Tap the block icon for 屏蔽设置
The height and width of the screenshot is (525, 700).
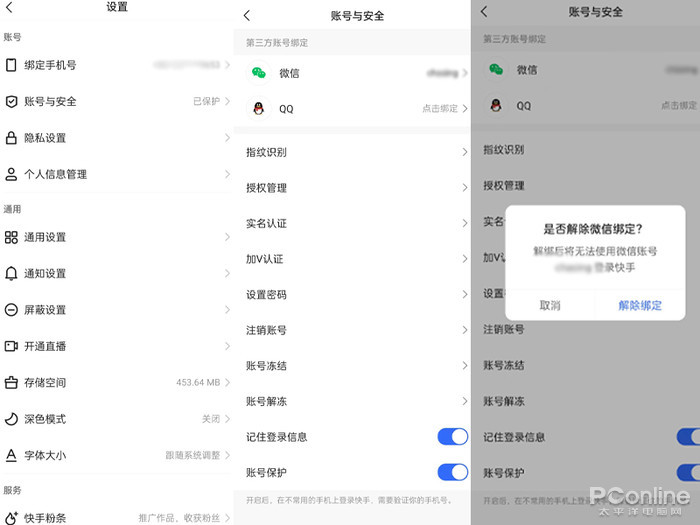(11, 310)
